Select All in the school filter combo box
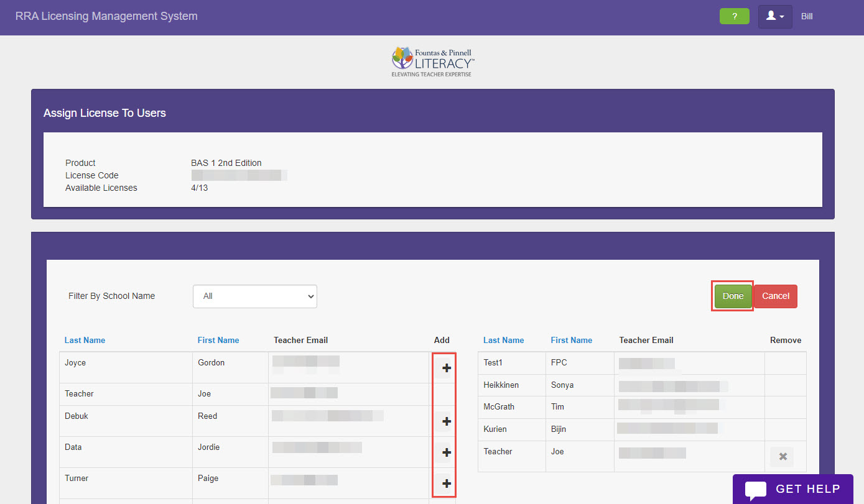 pyautogui.click(x=255, y=296)
